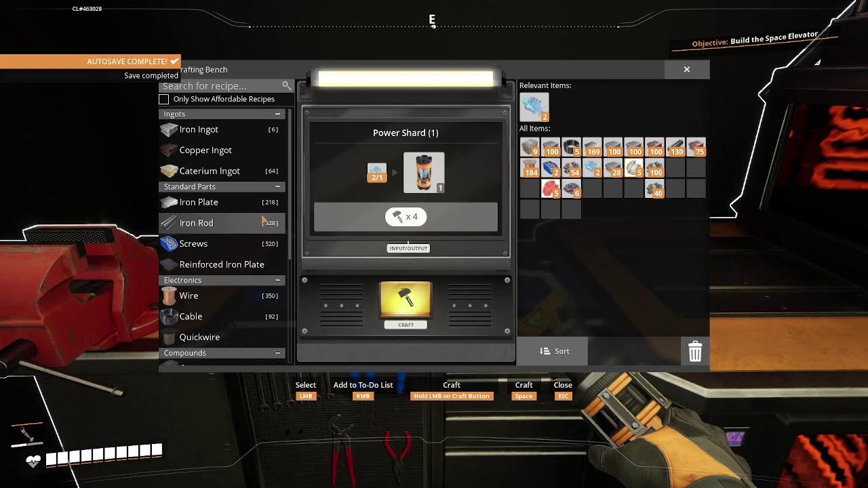Pick the Quickwire recipe
The width and height of the screenshot is (868, 488).
pos(222,337)
